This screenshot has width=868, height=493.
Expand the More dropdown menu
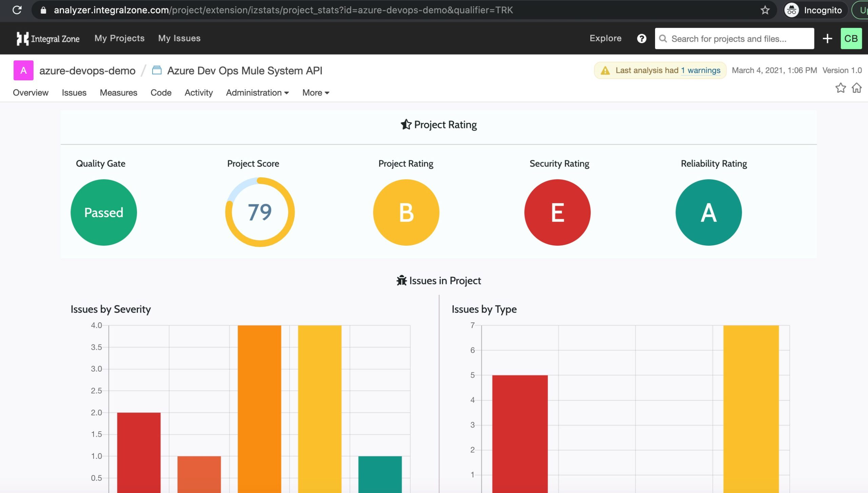tap(316, 93)
